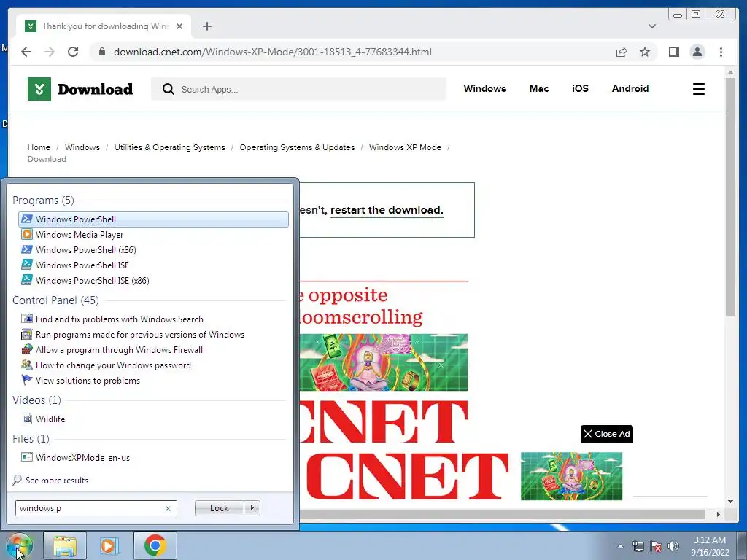Open Chrome profile avatar
Image resolution: width=747 pixels, height=560 pixels.
pos(697,52)
